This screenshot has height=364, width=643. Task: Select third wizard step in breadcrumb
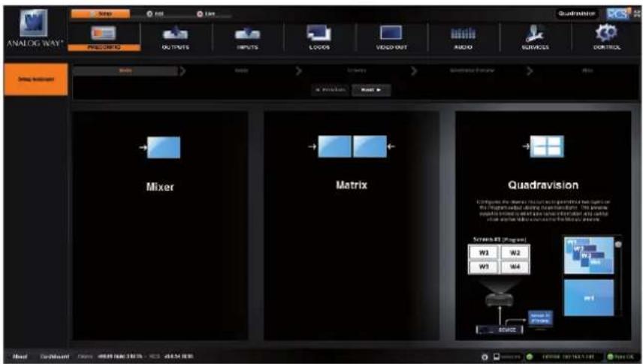[x=356, y=71]
